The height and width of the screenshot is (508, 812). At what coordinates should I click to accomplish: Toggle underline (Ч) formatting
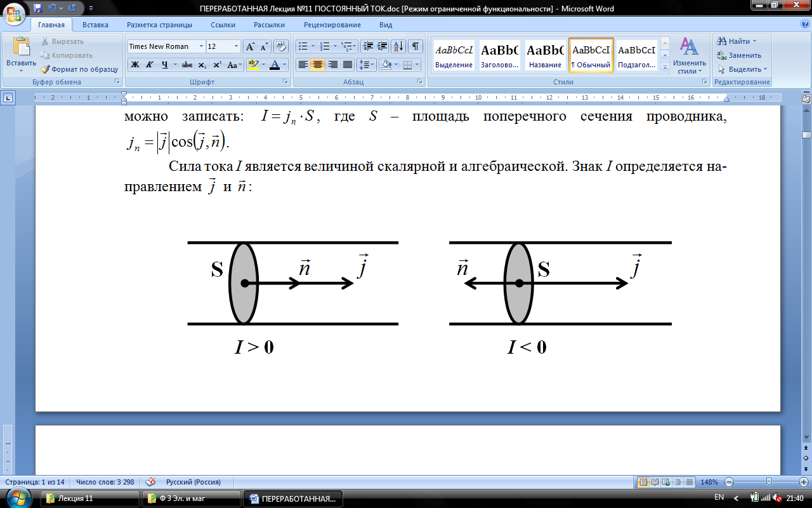(x=164, y=64)
